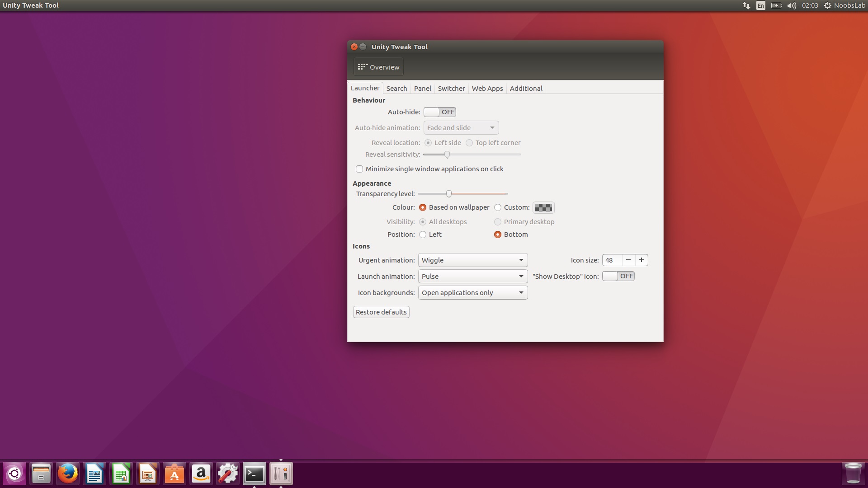Switch to the Web Apps tab
This screenshot has width=868, height=488.
(487, 89)
